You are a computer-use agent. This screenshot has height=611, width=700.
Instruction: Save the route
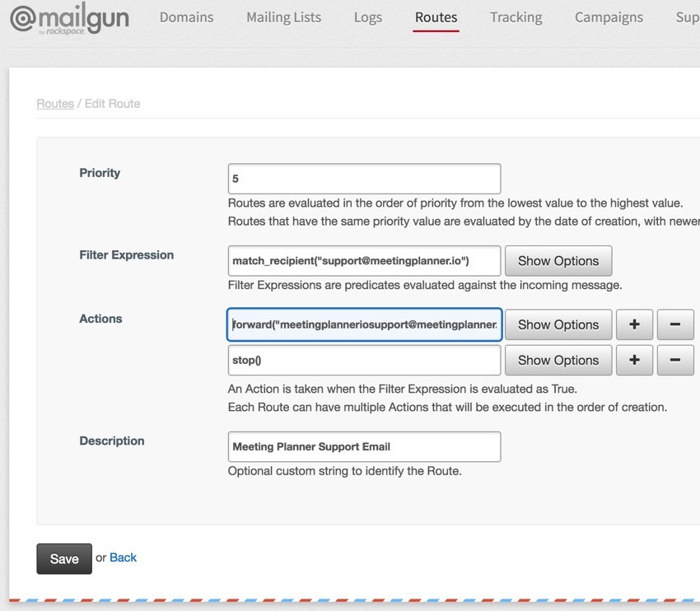point(64,559)
